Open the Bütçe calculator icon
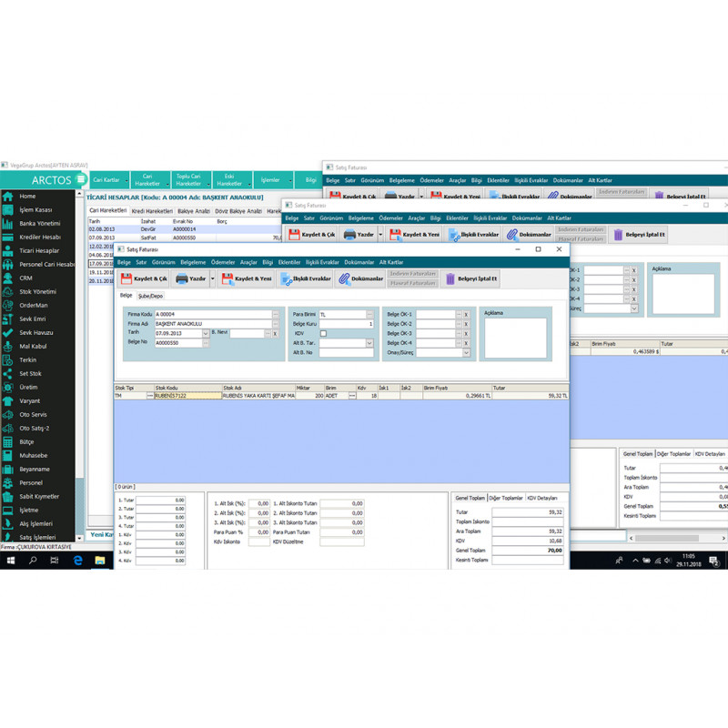Viewport: 728px width, 728px height. pos(8,441)
